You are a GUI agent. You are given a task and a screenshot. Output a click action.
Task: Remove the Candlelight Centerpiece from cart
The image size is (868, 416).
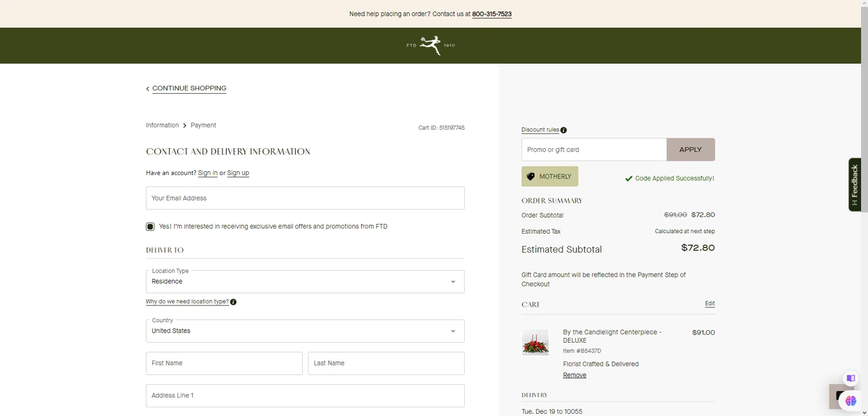coord(575,375)
